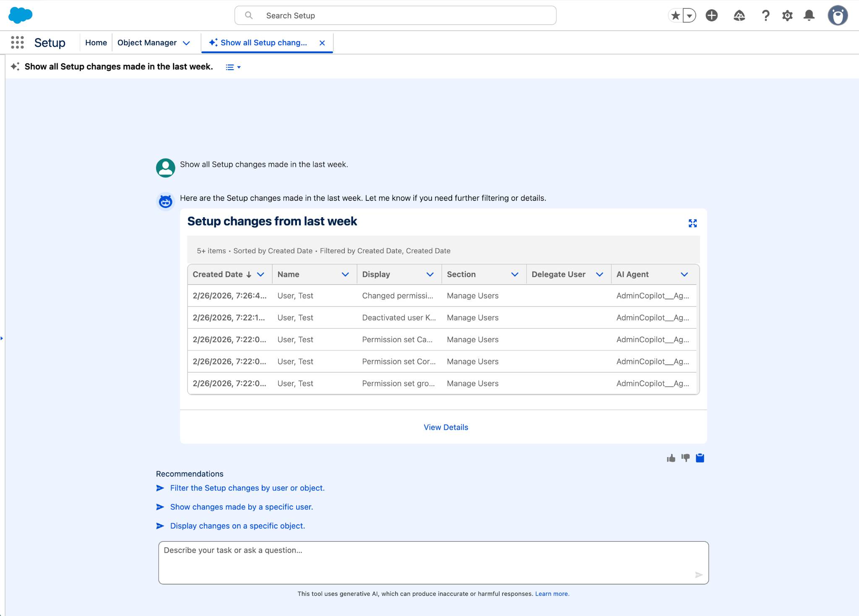Screen dimensions: 859x616
Task: Open the user profile avatar menu
Action: coord(838,16)
